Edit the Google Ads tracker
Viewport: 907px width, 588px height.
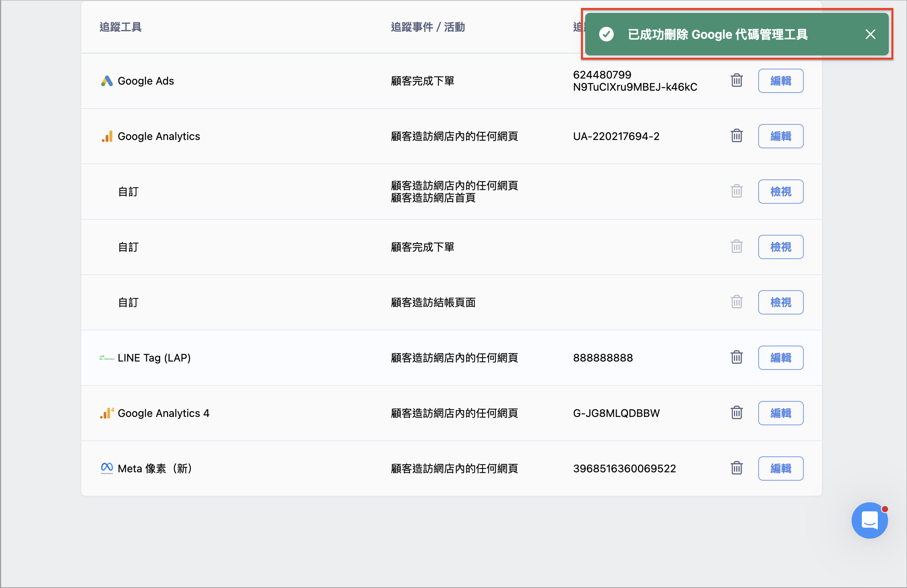click(781, 81)
